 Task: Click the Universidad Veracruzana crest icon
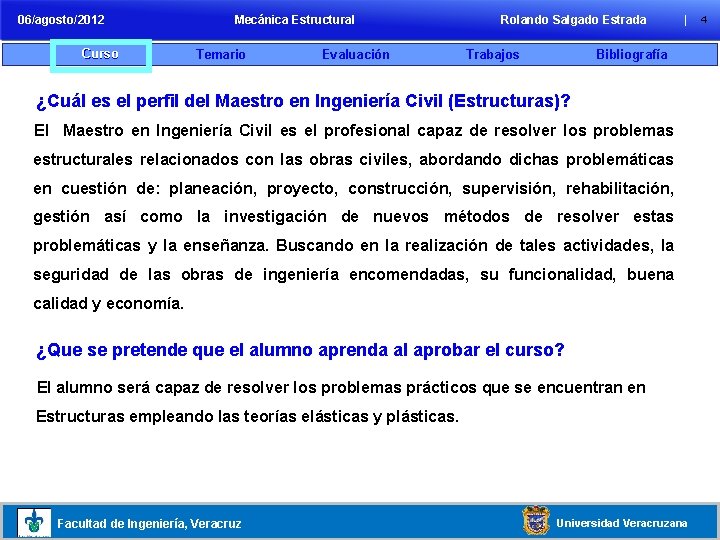tap(535, 521)
